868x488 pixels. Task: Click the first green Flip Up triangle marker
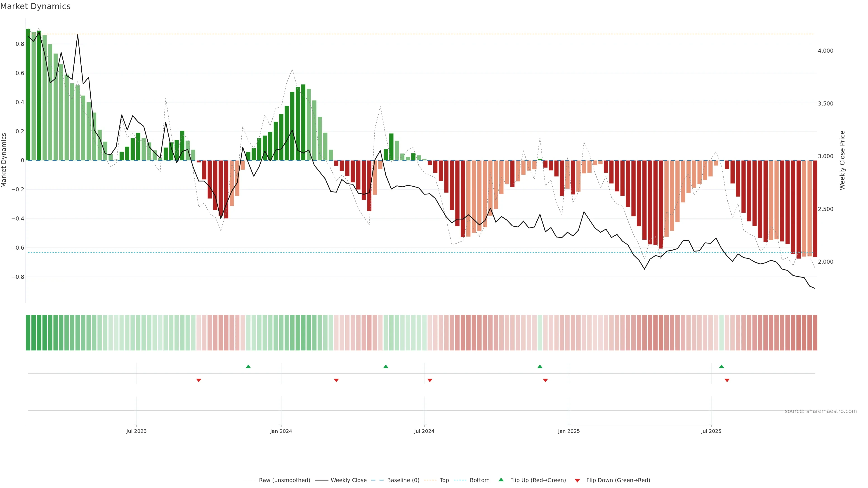pos(248,366)
